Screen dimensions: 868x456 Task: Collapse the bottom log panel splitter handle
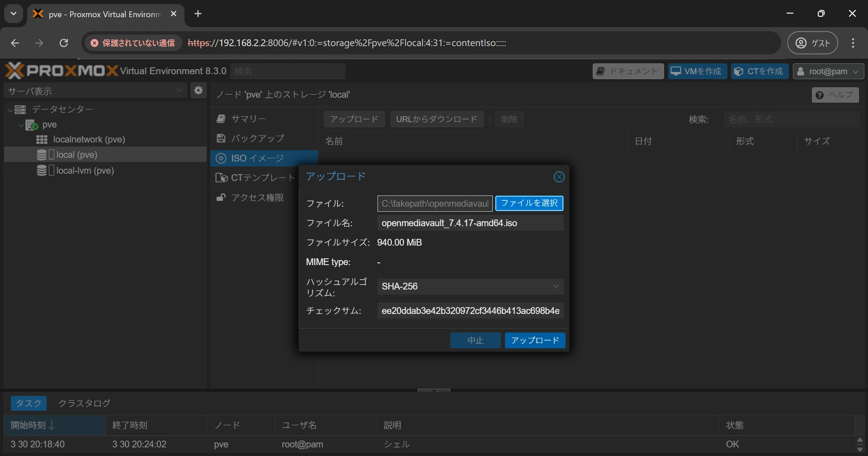pyautogui.click(x=434, y=390)
